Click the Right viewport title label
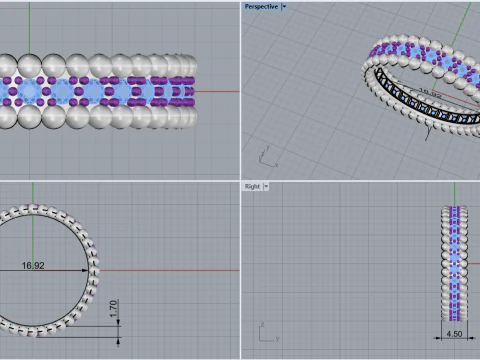The width and height of the screenshot is (480, 360). (x=252, y=187)
